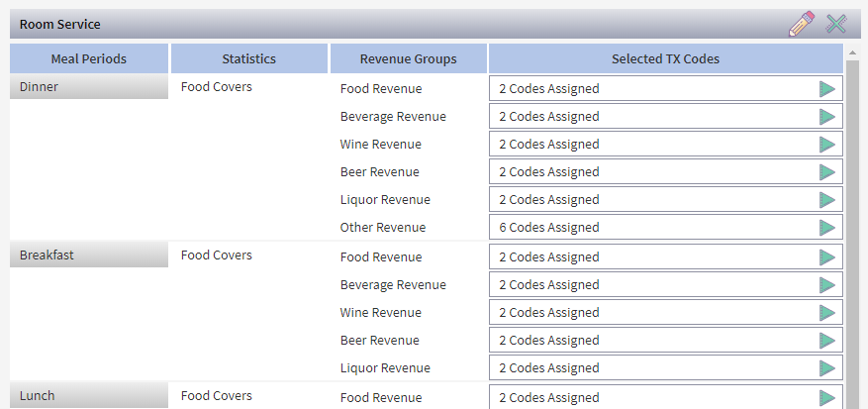Select the Dinner meal period

89,87
